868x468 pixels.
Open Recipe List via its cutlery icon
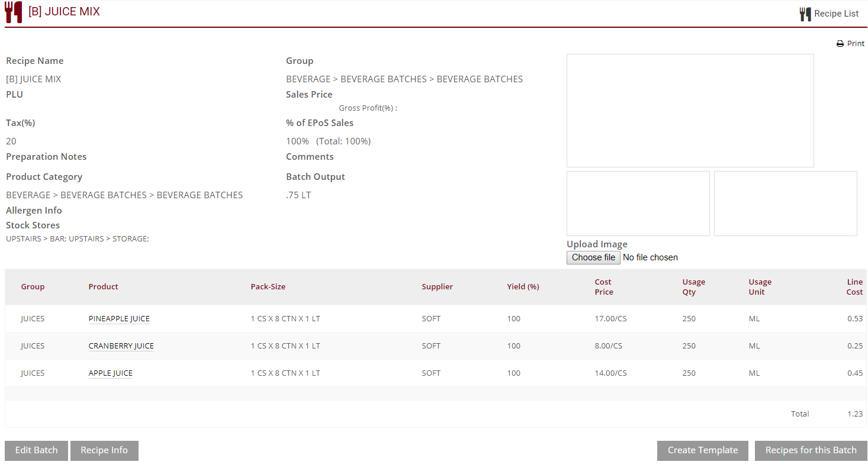(x=806, y=13)
